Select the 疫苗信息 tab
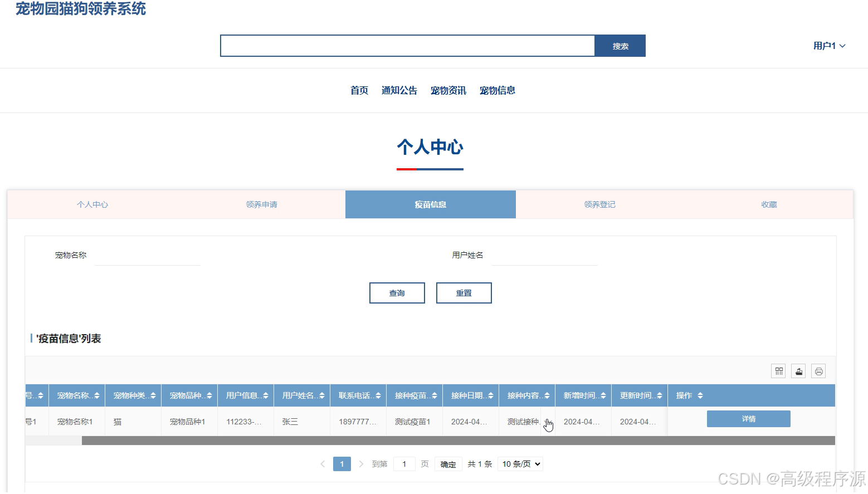Image resolution: width=868 pixels, height=494 pixels. pyautogui.click(x=431, y=204)
